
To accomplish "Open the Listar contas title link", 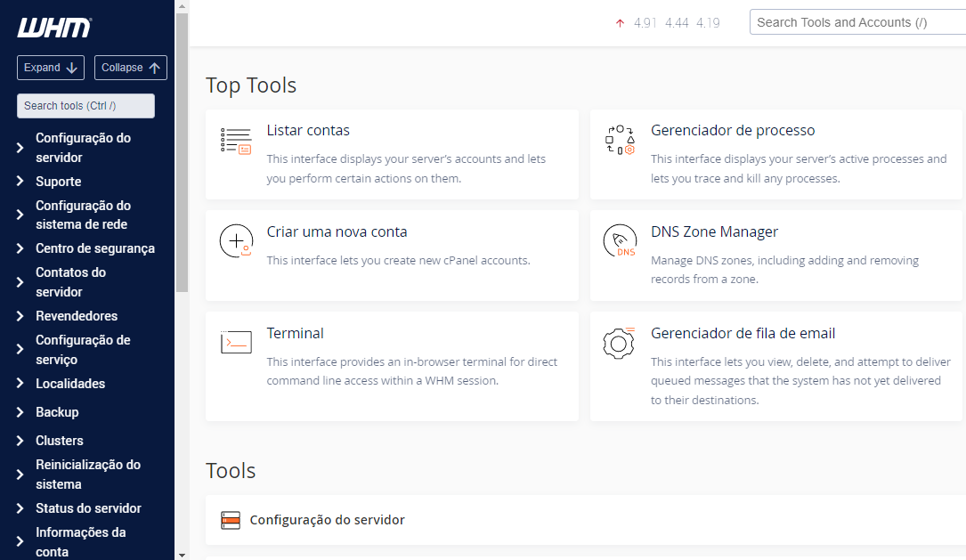I will 308,131.
